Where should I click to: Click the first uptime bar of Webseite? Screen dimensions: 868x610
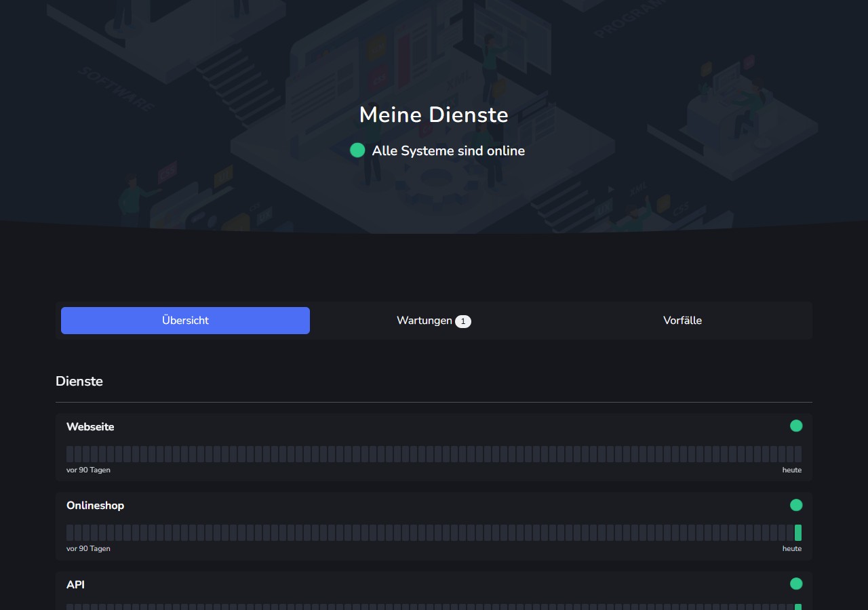click(70, 454)
